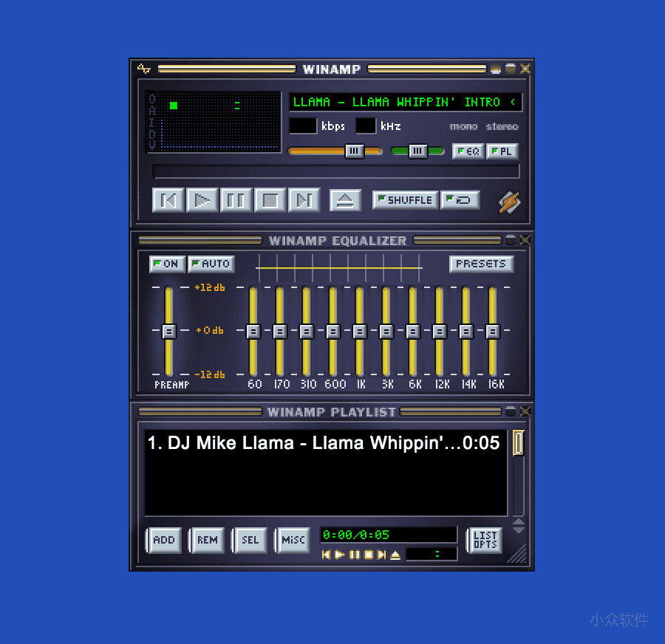The image size is (665, 644).
Task: Open the LIST OPTS menu
Action: click(484, 541)
